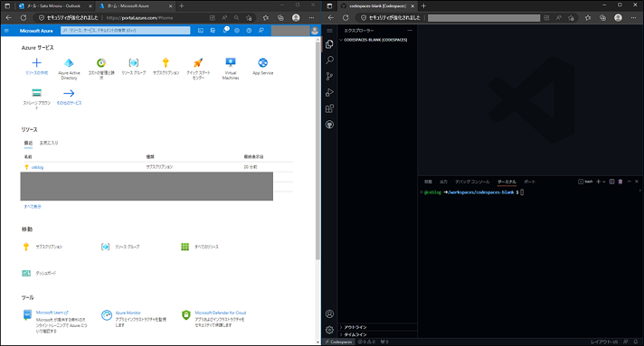
Task: Open Azure portal hamburger menu
Action: 6,31
